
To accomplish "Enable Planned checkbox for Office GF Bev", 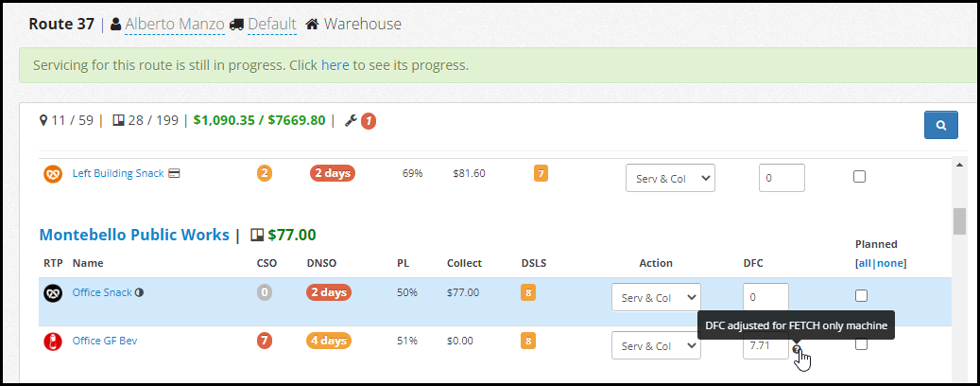I will point(859,344).
